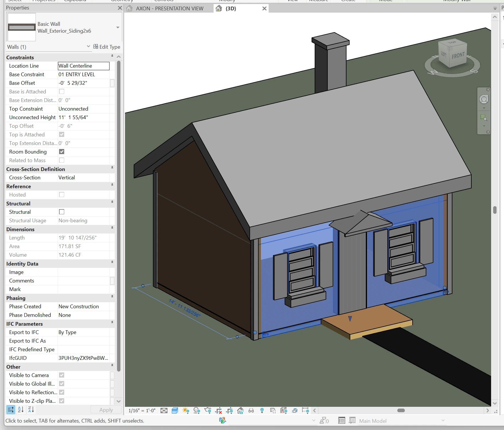The image size is (504, 430).
Task: Click the view scale 1/16" = 1'-0"
Action: (142, 411)
